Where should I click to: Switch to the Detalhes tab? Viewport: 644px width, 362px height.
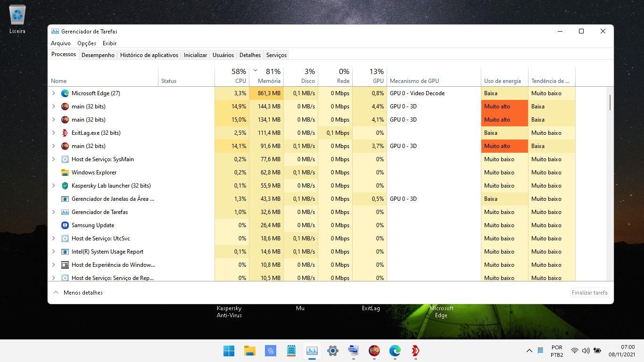[x=250, y=55]
